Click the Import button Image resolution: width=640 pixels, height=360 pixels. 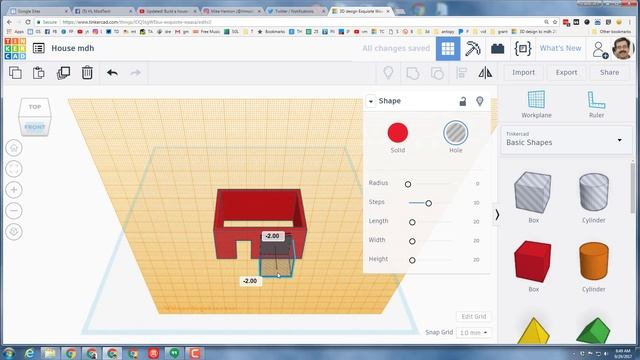coord(523,72)
